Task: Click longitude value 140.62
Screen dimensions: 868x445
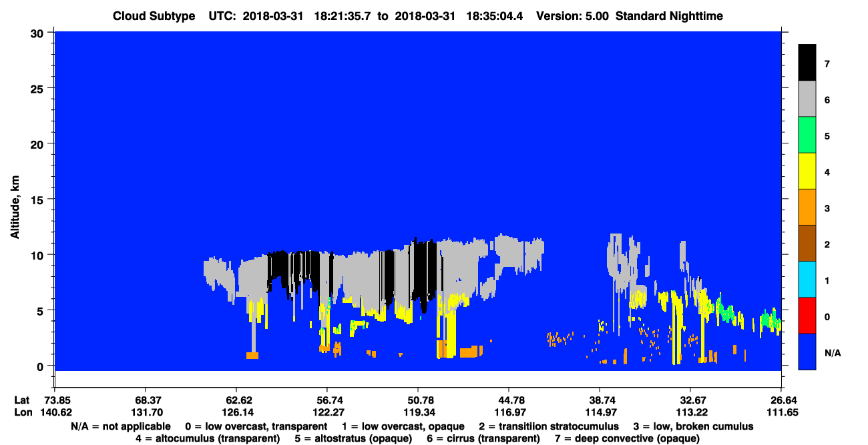Action: [x=57, y=412]
